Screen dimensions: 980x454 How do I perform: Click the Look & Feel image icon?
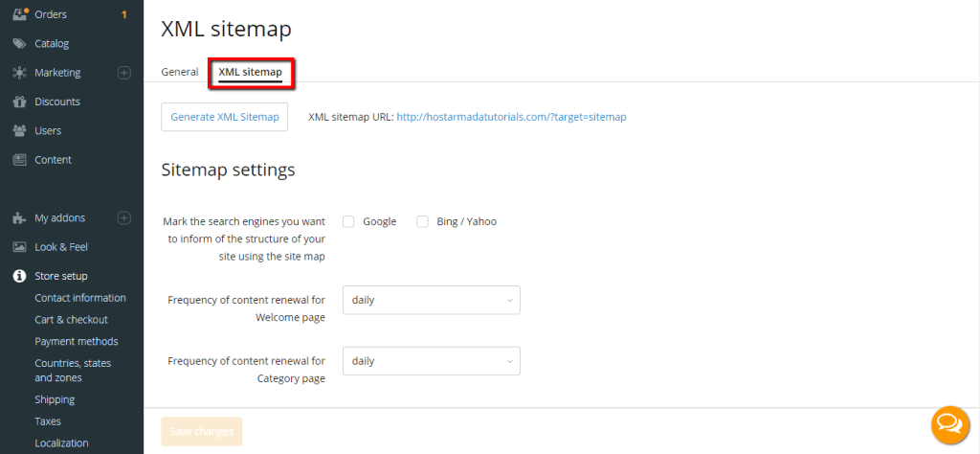(20, 247)
